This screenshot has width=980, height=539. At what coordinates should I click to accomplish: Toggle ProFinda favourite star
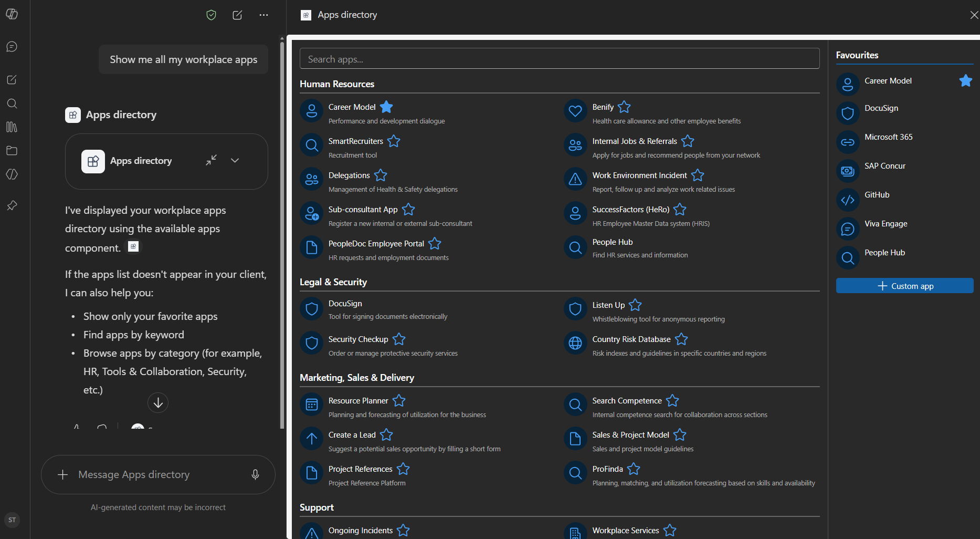(634, 469)
